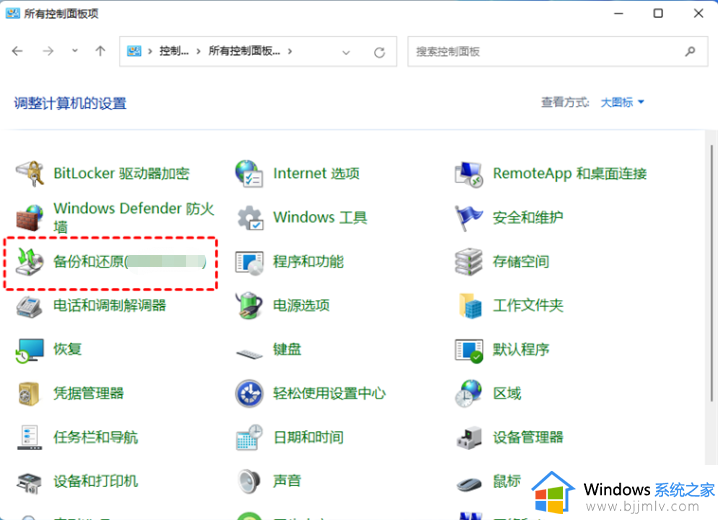The image size is (720, 520).
Task: Open the 区域 globe clock icon
Action: coord(469,394)
